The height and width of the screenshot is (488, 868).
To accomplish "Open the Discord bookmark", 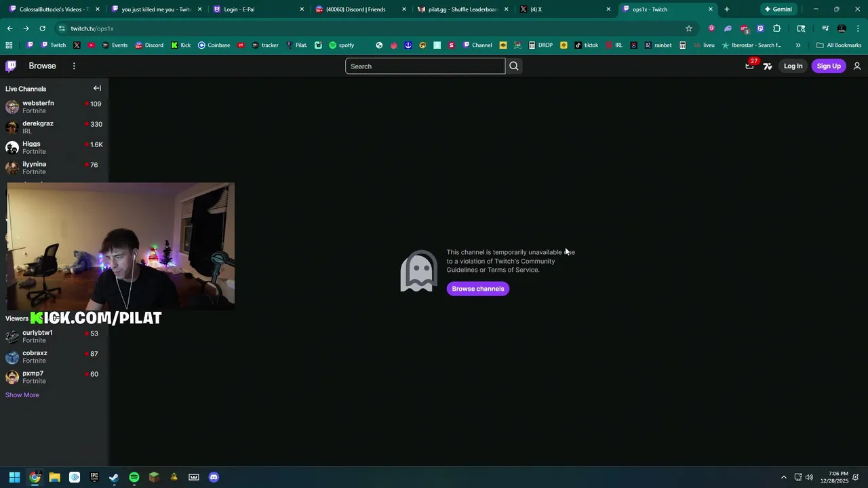I will click(x=149, y=45).
